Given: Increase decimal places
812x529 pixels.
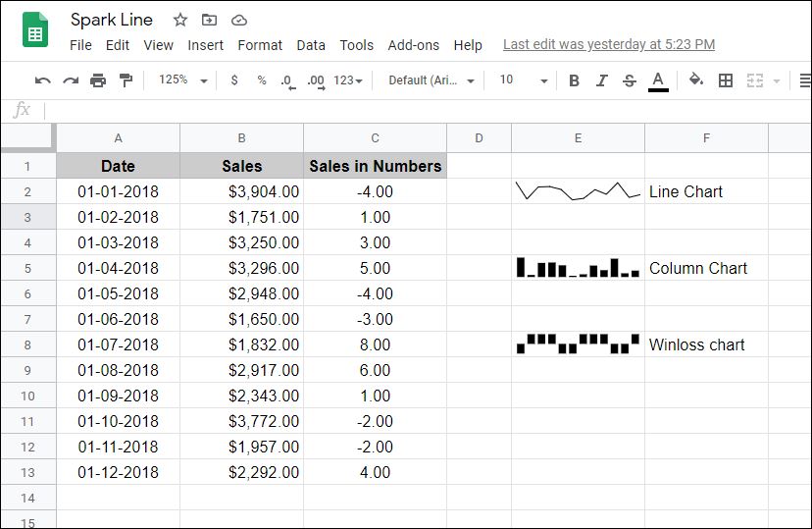Looking at the screenshot, I should [316, 81].
